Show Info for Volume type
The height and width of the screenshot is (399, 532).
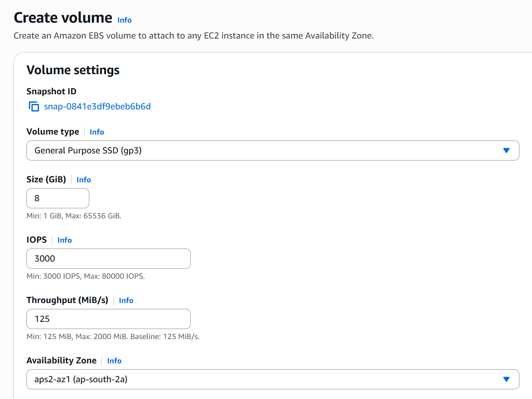[97, 132]
